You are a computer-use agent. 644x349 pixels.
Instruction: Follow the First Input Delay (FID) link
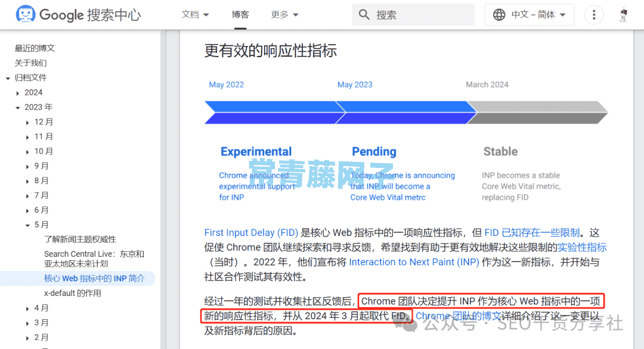pyautogui.click(x=252, y=232)
